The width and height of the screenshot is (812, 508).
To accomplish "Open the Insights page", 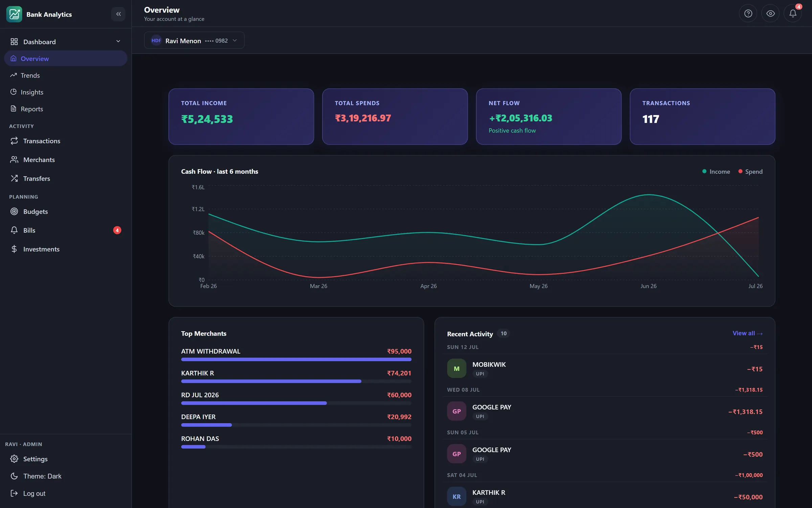I will (66, 92).
